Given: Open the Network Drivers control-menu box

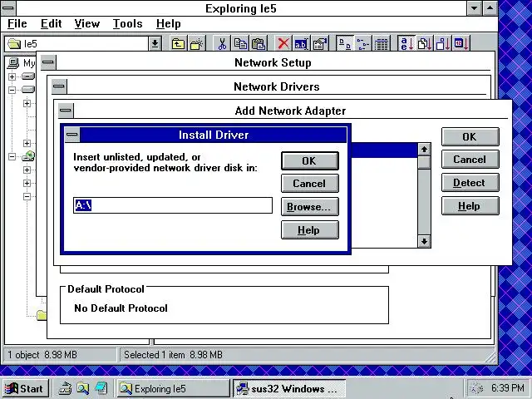Looking at the screenshot, I should 59,86.
